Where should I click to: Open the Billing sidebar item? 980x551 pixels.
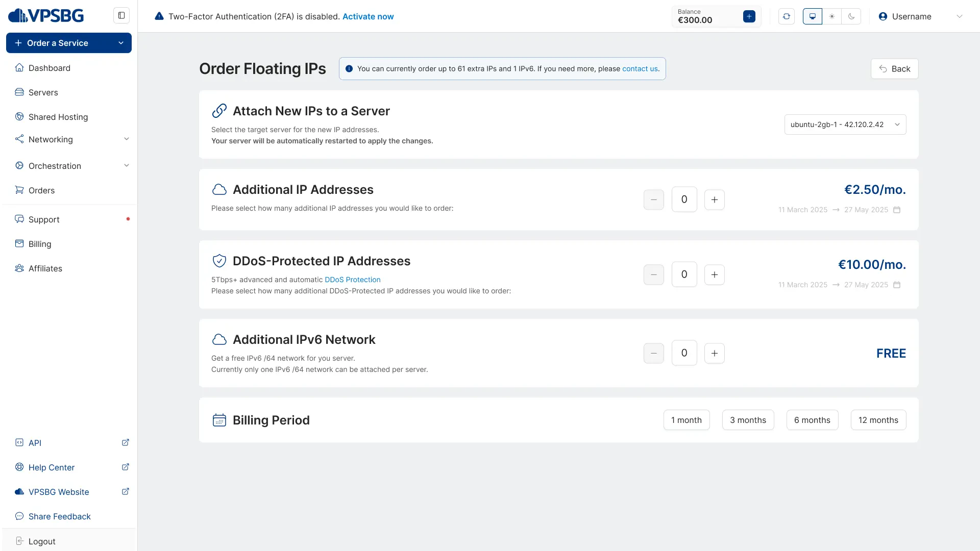[x=40, y=244]
